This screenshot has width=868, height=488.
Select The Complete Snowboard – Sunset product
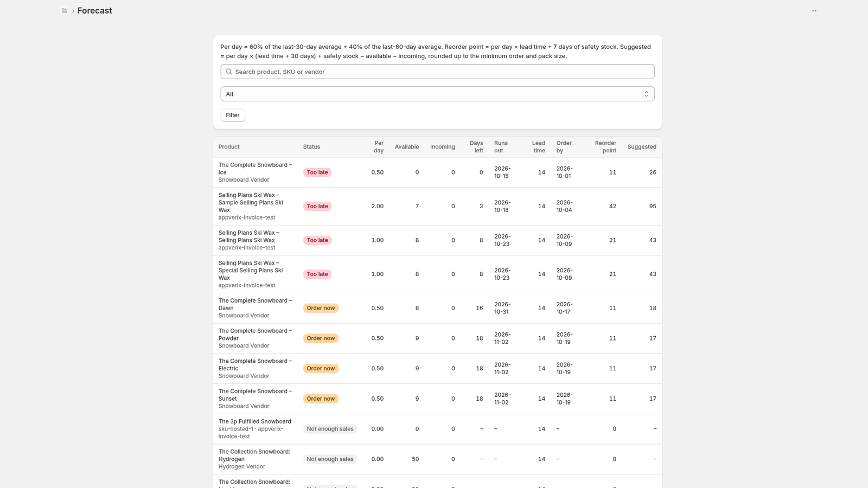tap(255, 395)
